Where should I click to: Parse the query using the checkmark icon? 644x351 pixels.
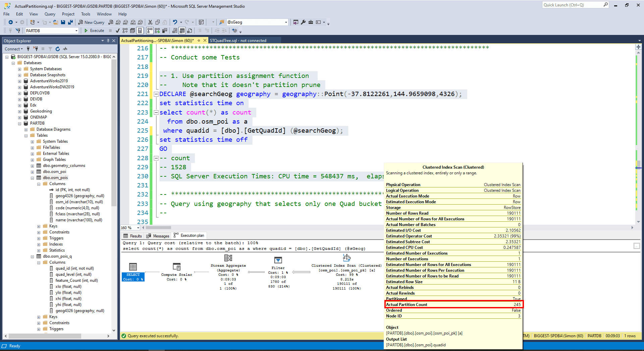117,31
